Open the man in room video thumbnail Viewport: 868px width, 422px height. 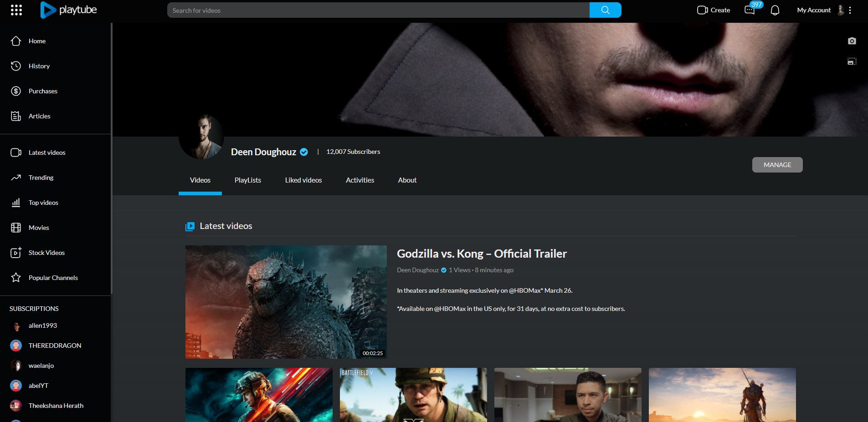(568, 395)
